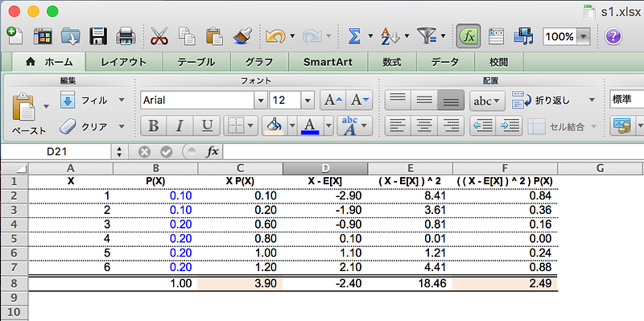Open the 折り返し wrap text dropdown

tap(592, 100)
